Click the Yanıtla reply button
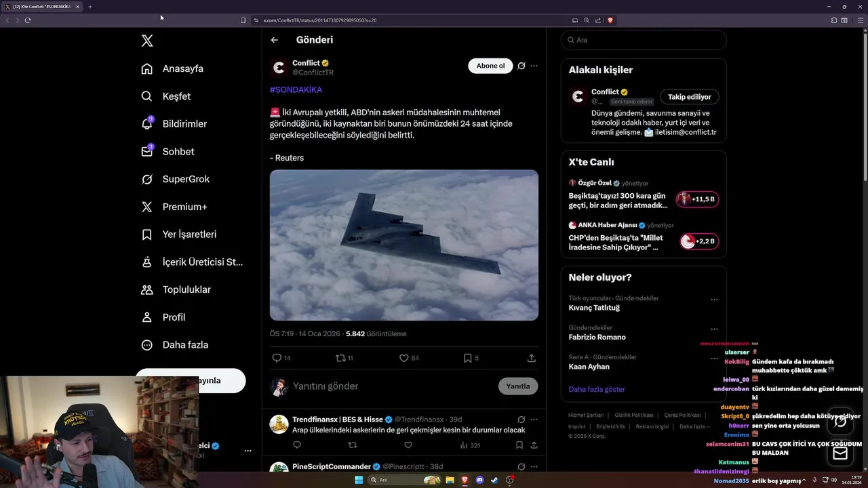 518,386
